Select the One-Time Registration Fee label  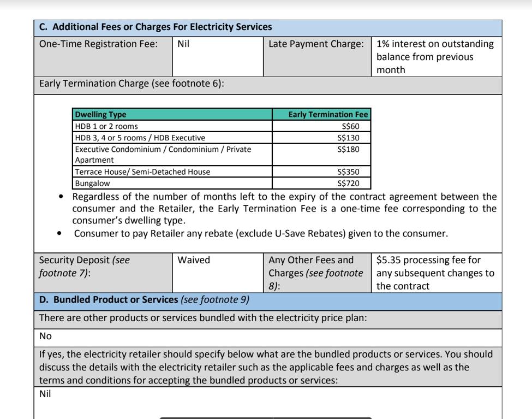(98, 44)
